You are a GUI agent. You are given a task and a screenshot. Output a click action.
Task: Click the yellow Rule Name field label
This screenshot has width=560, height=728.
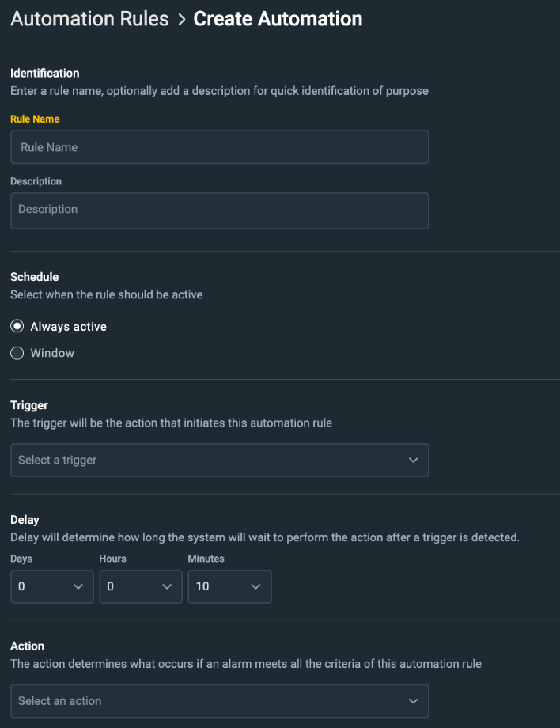[x=35, y=119]
